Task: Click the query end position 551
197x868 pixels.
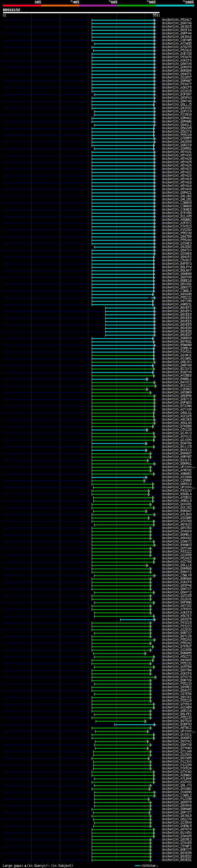Action: 155,15
